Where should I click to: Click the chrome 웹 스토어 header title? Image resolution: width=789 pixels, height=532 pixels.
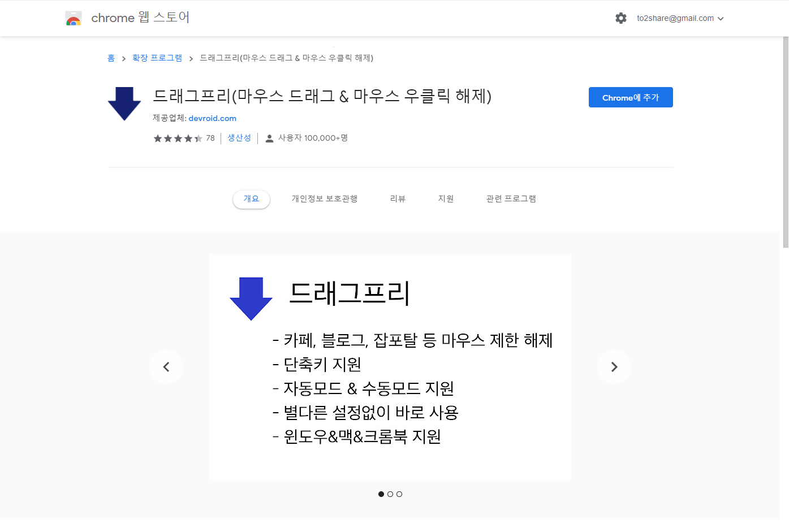(x=140, y=18)
